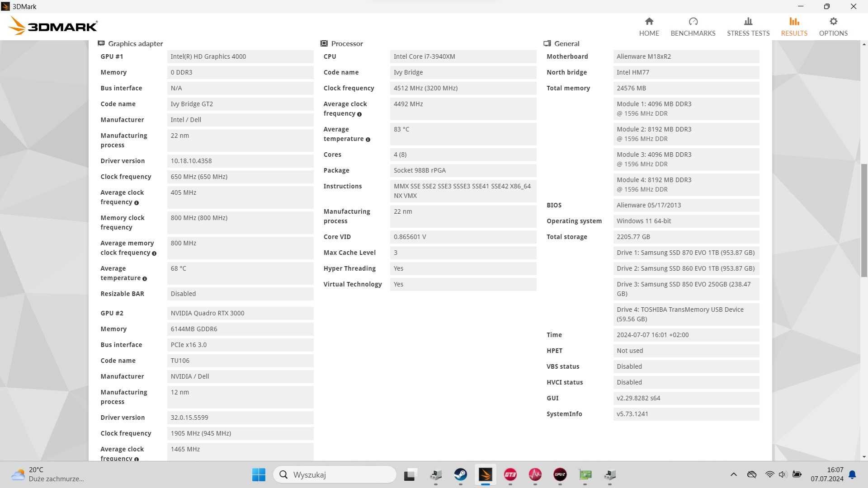Click the 'TU106' code name value
This screenshot has height=488, width=868.
[240, 361]
